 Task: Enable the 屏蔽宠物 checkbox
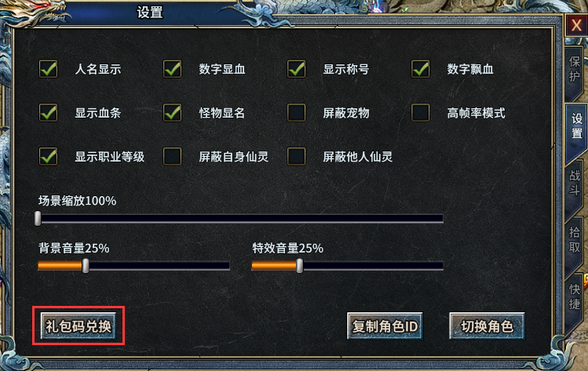[297, 113]
